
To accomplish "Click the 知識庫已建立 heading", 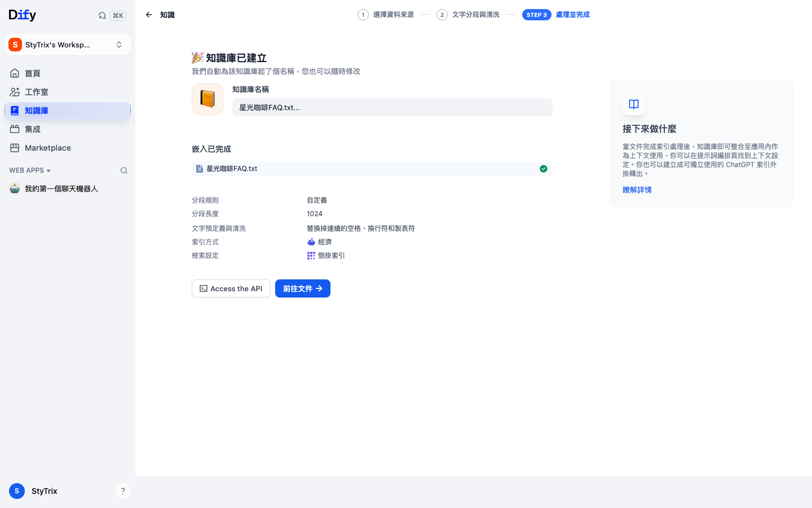I will (236, 58).
